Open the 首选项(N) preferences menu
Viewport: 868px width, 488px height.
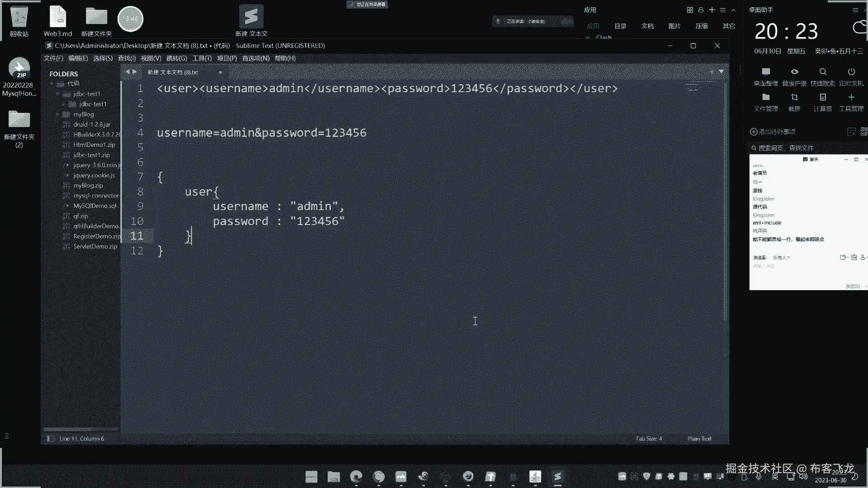click(x=255, y=58)
